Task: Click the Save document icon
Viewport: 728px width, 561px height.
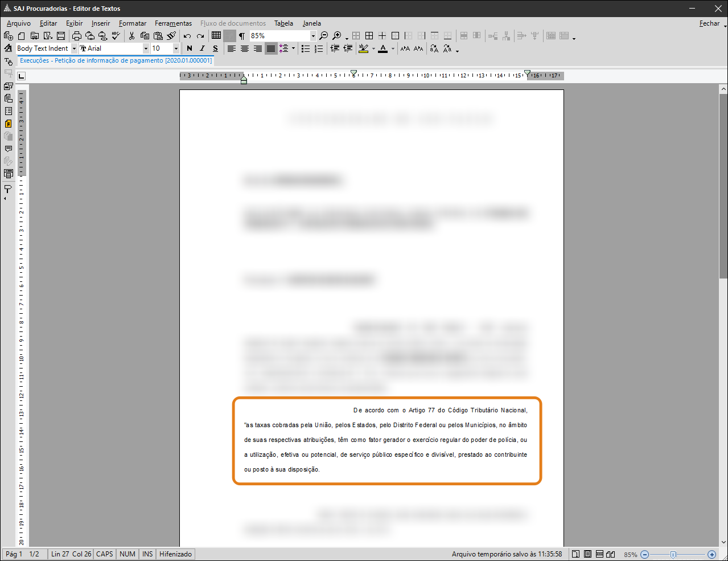Action: click(61, 36)
